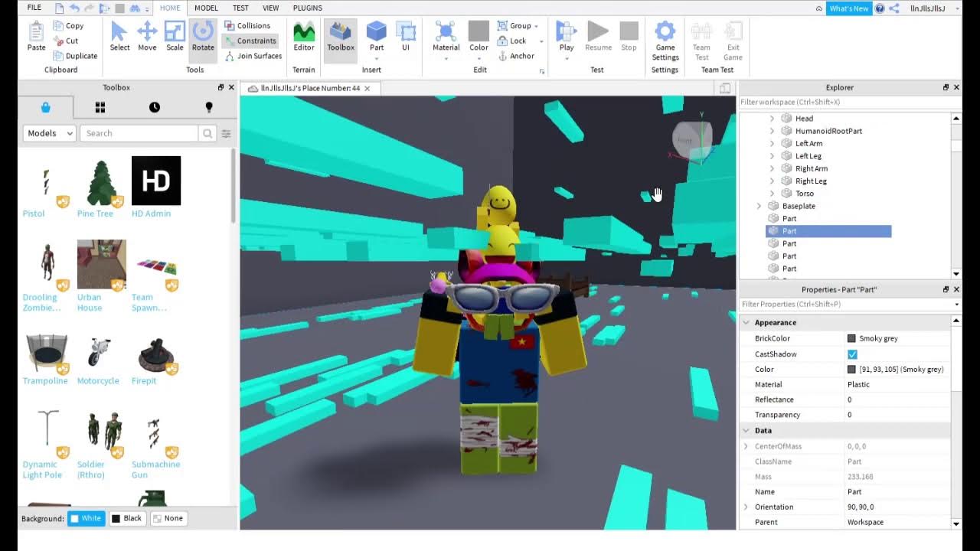980x551 pixels.
Task: Switch to the PLUGINS ribbon tab
Action: (x=307, y=8)
